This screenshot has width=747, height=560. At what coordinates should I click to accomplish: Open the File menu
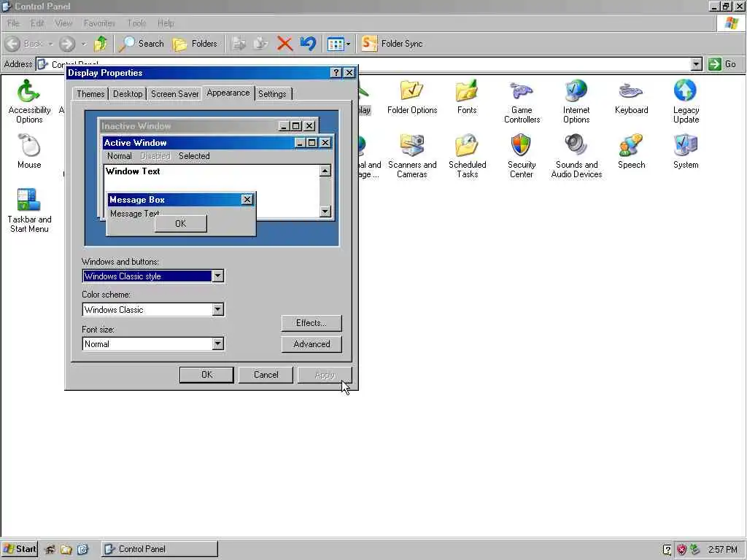pyautogui.click(x=13, y=23)
